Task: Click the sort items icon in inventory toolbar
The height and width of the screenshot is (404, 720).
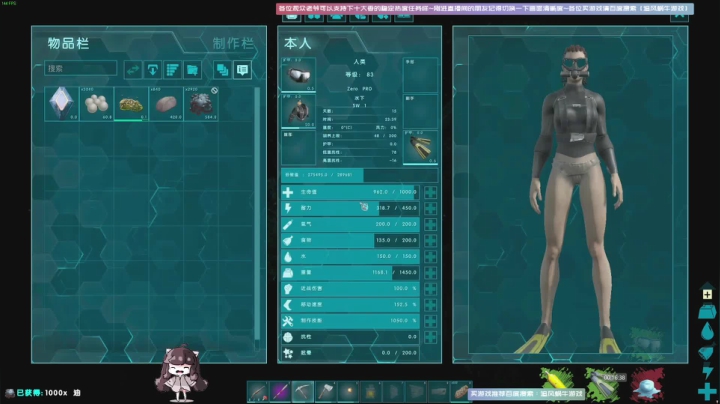Action: (x=172, y=70)
